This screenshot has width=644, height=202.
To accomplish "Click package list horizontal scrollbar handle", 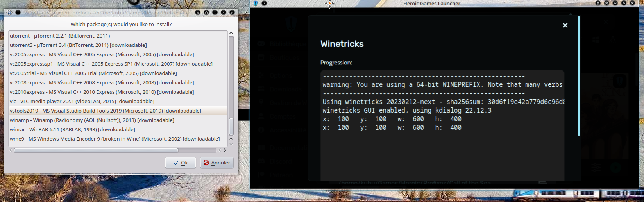I will (96, 150).
